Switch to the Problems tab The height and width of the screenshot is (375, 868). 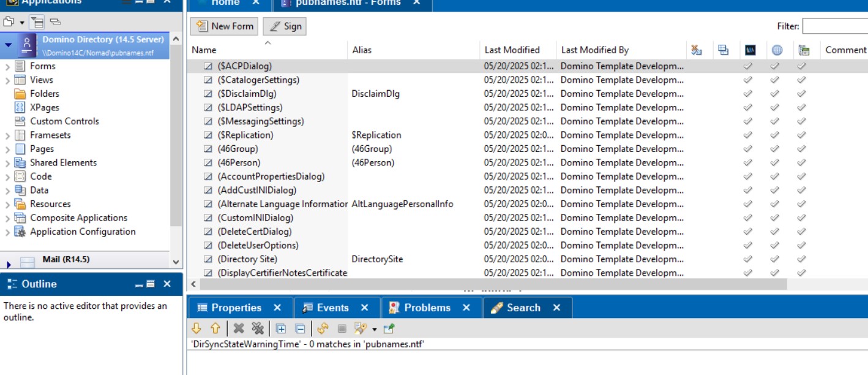[427, 308]
